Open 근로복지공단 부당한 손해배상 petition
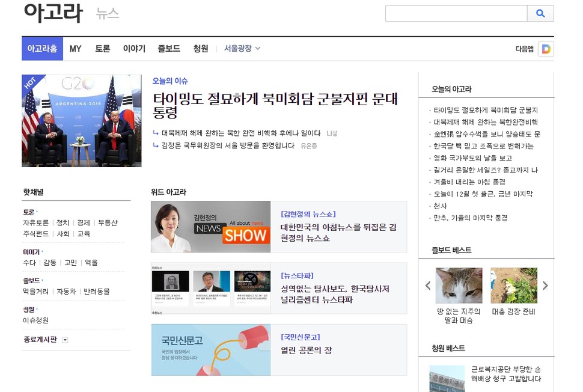The image size is (583, 392). [x=505, y=374]
